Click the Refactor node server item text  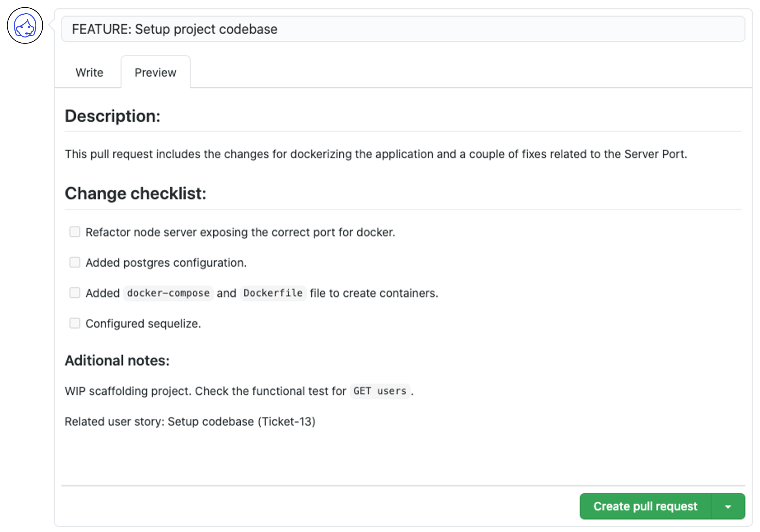click(240, 232)
